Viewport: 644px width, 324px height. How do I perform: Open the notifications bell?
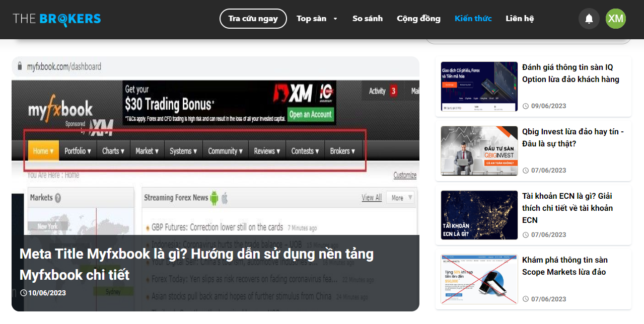tap(589, 19)
